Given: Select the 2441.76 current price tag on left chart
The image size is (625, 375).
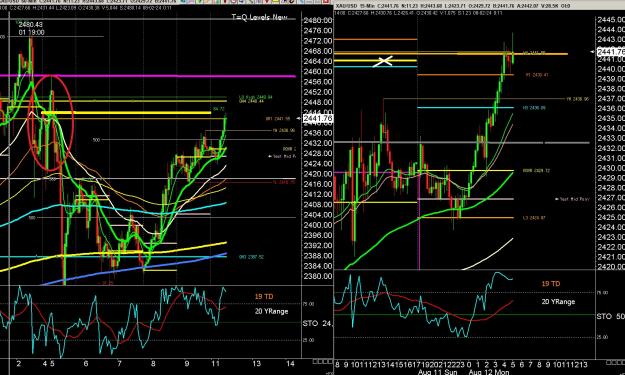Looking at the screenshot, I should tap(318, 118).
